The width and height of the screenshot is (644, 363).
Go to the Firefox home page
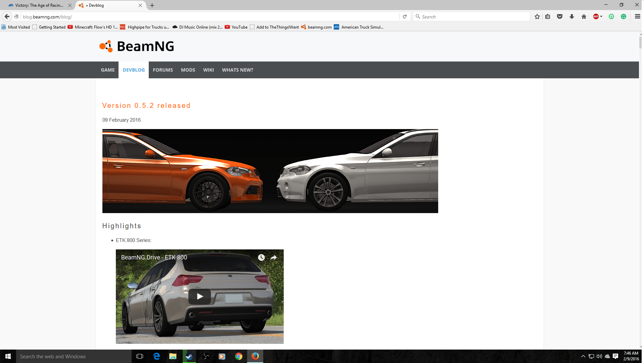pyautogui.click(x=584, y=16)
